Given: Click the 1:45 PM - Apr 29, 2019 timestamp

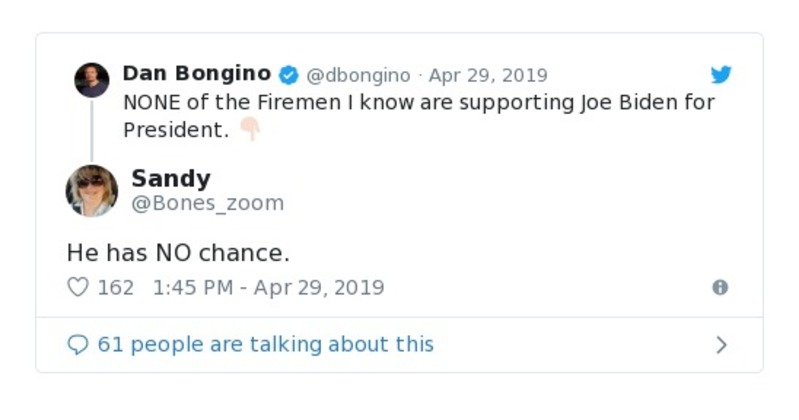Looking at the screenshot, I should pos(268,287).
